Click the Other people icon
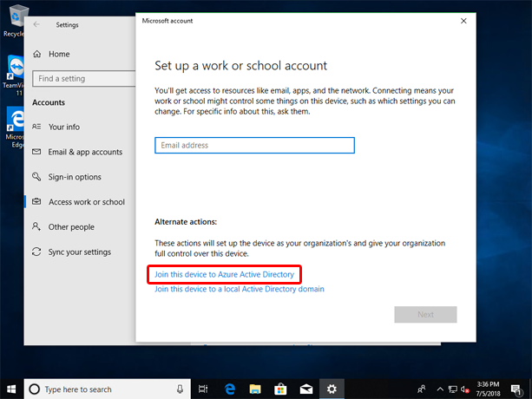Image resolution: width=532 pixels, height=399 pixels. [36, 226]
